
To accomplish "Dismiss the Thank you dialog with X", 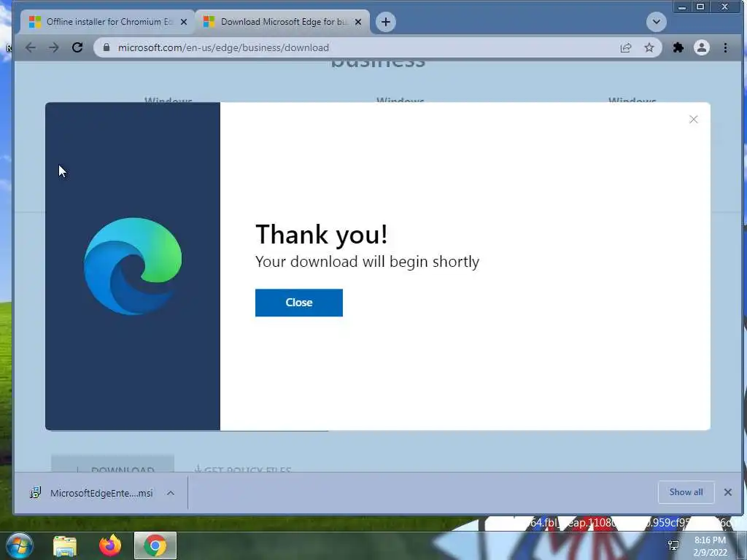I will pyautogui.click(x=694, y=120).
